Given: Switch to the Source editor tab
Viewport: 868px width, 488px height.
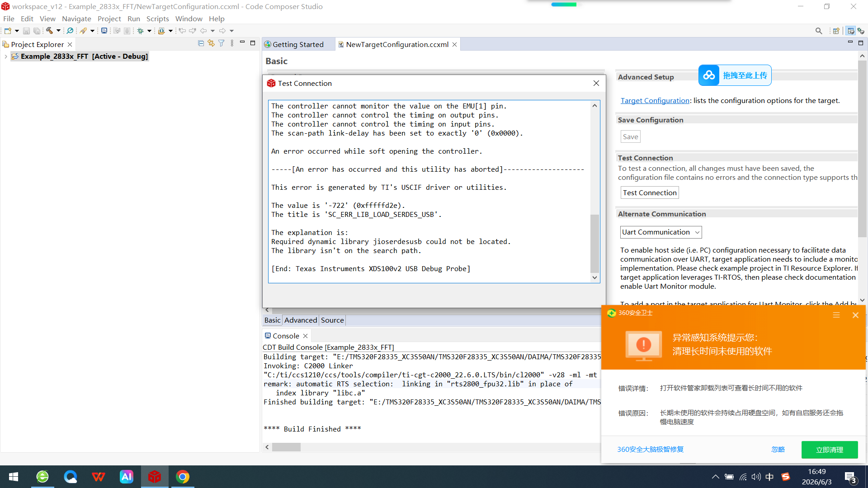Looking at the screenshot, I should click(332, 320).
